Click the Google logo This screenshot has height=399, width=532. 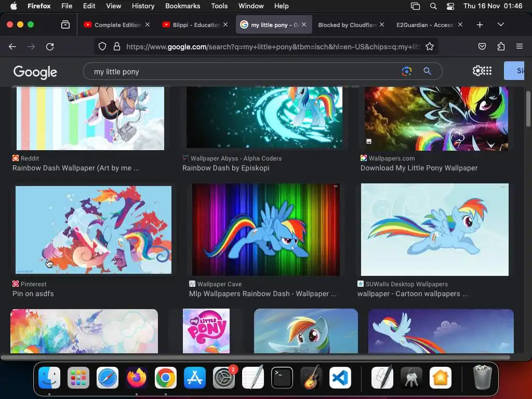[35, 72]
